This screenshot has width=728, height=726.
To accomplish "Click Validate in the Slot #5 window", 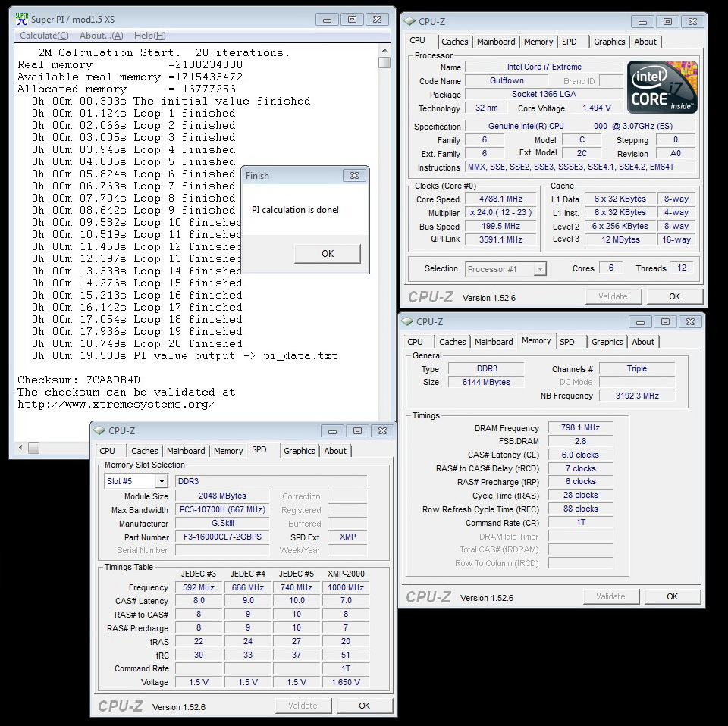I will tap(303, 706).
